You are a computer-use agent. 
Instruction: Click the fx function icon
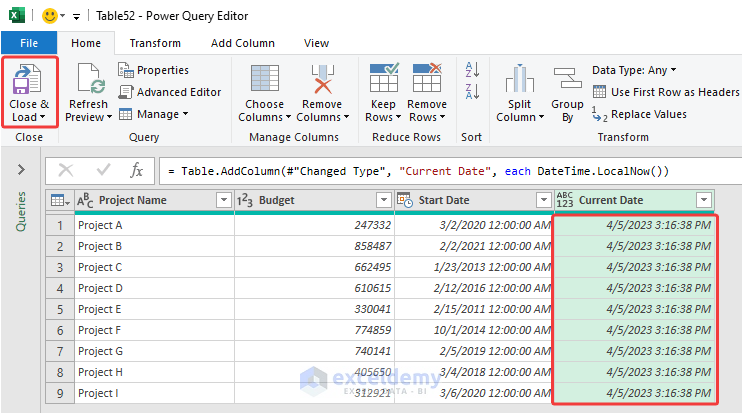(x=136, y=170)
